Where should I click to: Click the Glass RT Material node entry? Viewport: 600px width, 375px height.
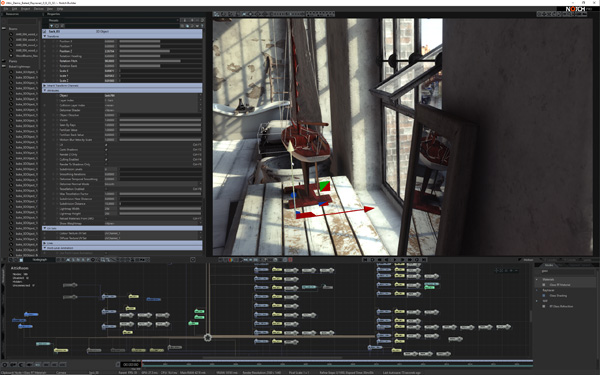coord(560,285)
